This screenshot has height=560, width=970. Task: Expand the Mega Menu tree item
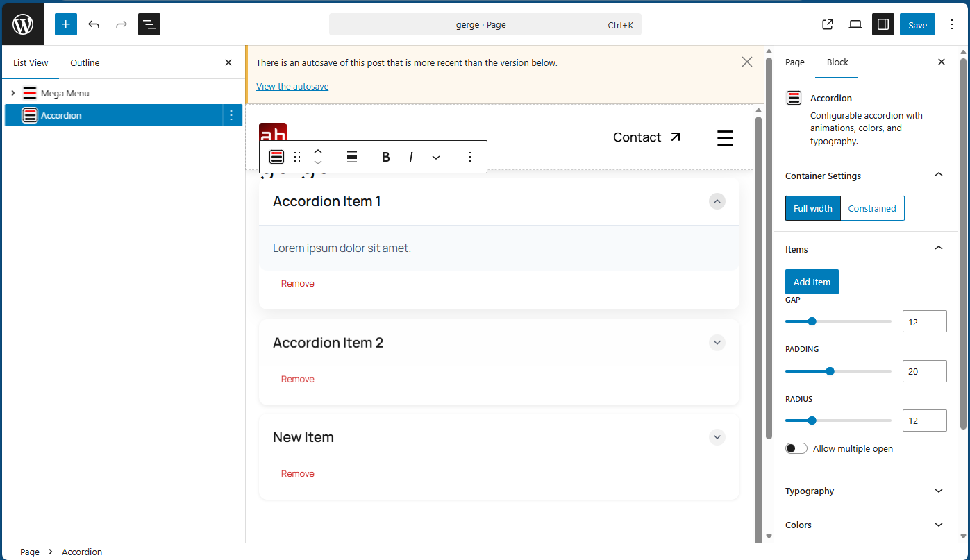coord(12,93)
